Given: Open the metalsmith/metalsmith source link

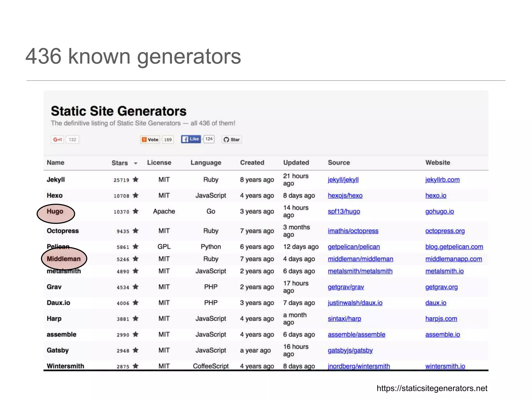Looking at the screenshot, I should pyautogui.click(x=360, y=271).
